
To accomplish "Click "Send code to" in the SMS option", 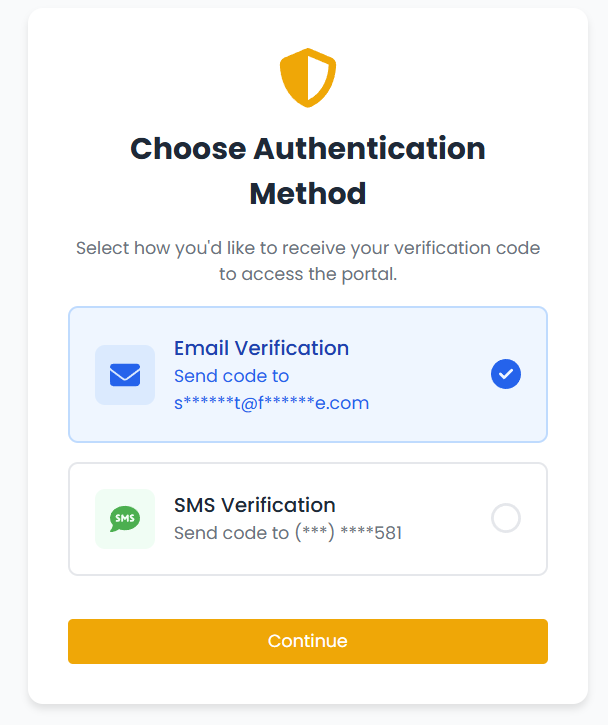I will click(231, 533).
